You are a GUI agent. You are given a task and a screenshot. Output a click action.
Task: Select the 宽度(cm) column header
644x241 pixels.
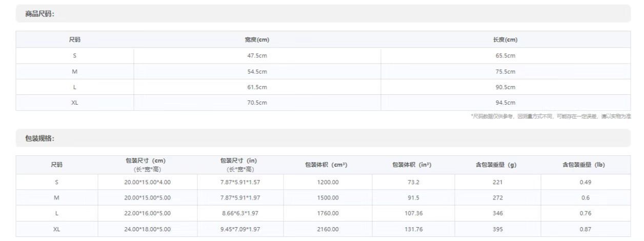[257, 39]
